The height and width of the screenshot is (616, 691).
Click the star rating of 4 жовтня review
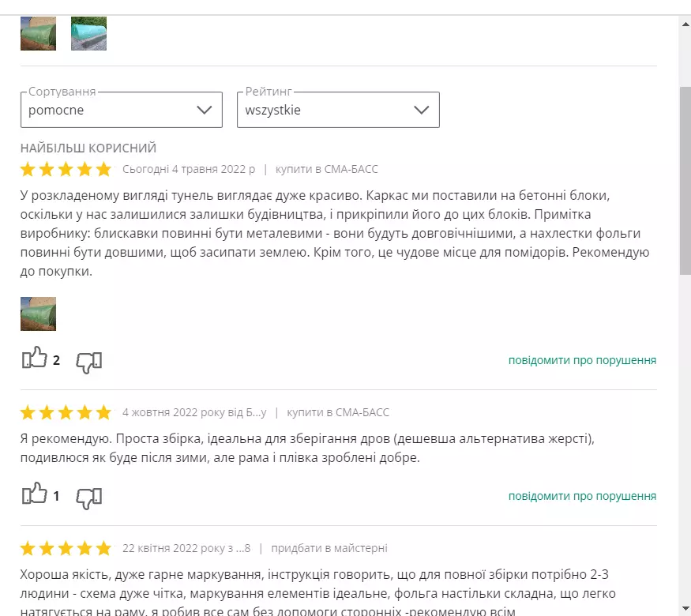pos(66,412)
